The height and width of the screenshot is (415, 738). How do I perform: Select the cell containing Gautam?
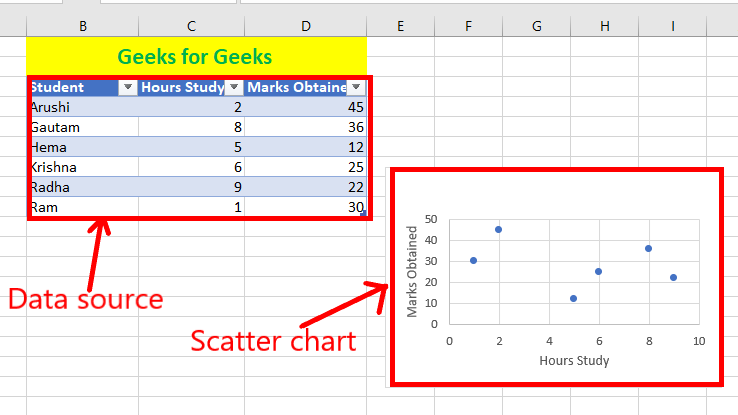(84, 127)
